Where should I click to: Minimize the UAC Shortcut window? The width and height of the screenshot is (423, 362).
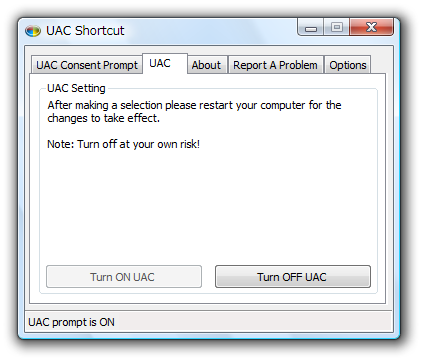[311, 27]
